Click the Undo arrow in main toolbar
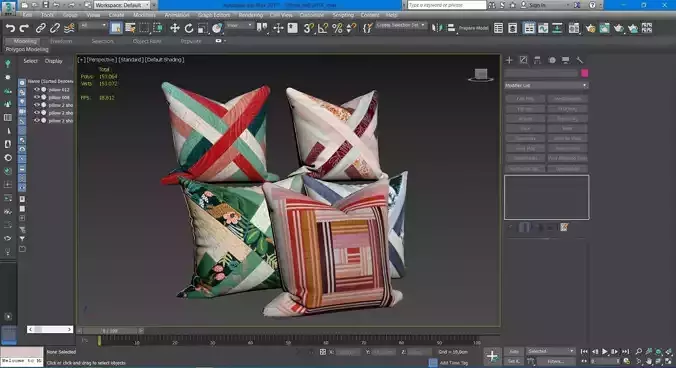Screen dimensions: 676x368 (x=10, y=28)
